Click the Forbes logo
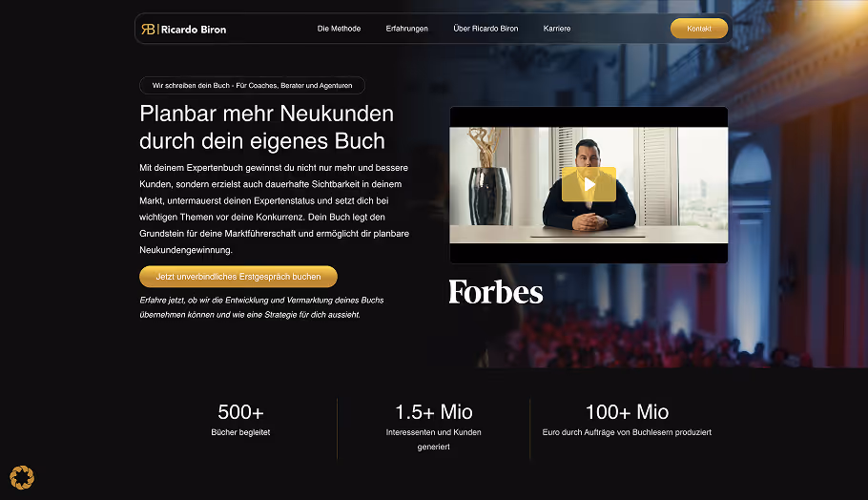Image resolution: width=868 pixels, height=500 pixels. coord(495,292)
